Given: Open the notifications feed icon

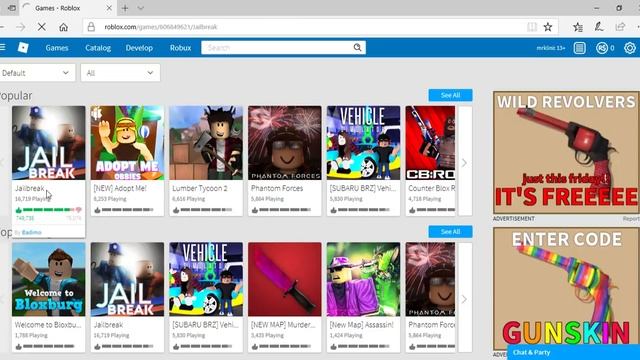Looking at the screenshot, I should tap(579, 48).
